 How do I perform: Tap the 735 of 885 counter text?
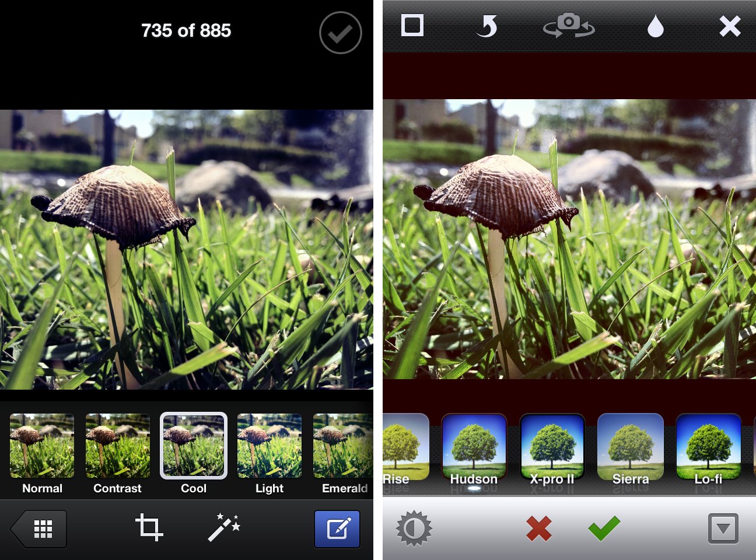tap(186, 30)
